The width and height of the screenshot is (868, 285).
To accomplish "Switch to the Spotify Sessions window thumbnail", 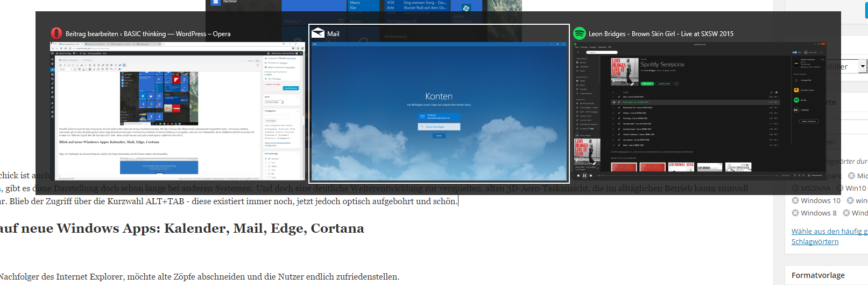I will pyautogui.click(x=700, y=111).
